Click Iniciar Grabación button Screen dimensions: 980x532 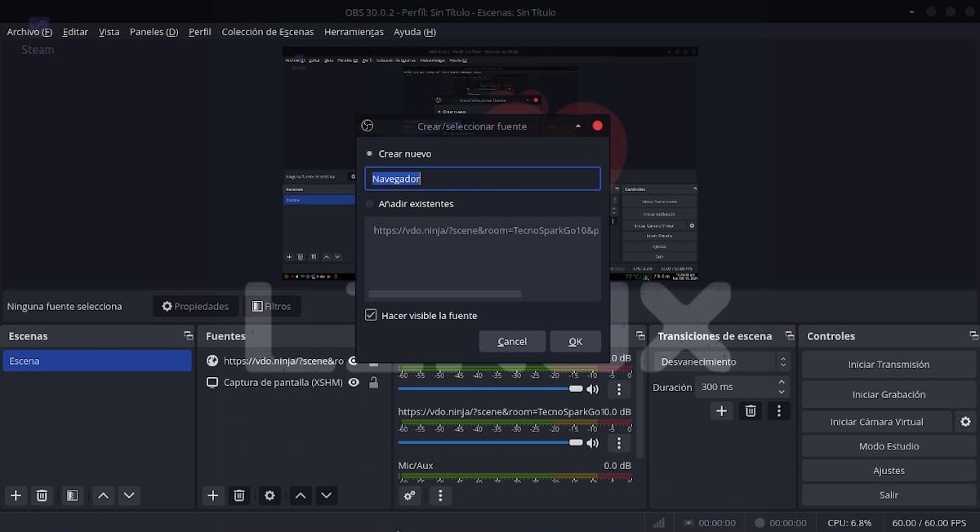889,394
